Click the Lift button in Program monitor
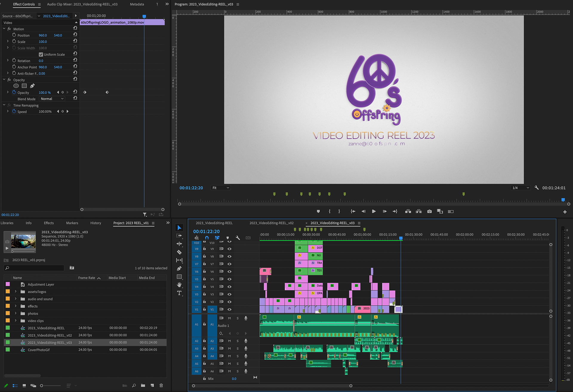 click(408, 211)
